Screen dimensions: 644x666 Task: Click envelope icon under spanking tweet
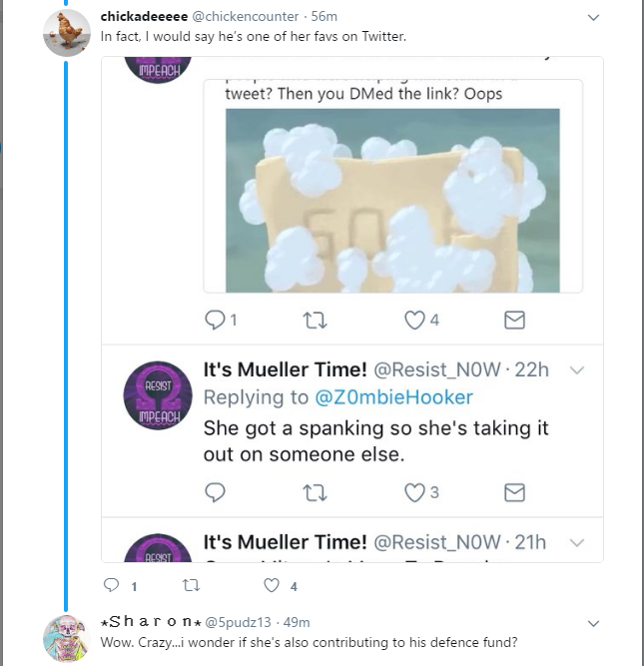(x=514, y=491)
